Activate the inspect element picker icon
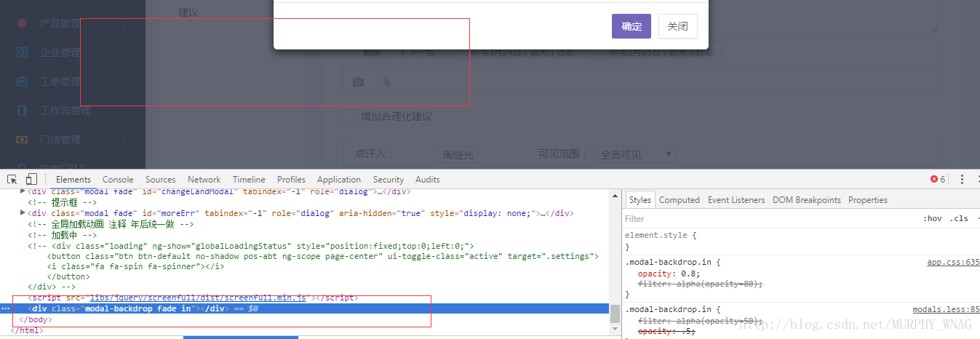Screen dimensions: 980x339 click(12, 179)
